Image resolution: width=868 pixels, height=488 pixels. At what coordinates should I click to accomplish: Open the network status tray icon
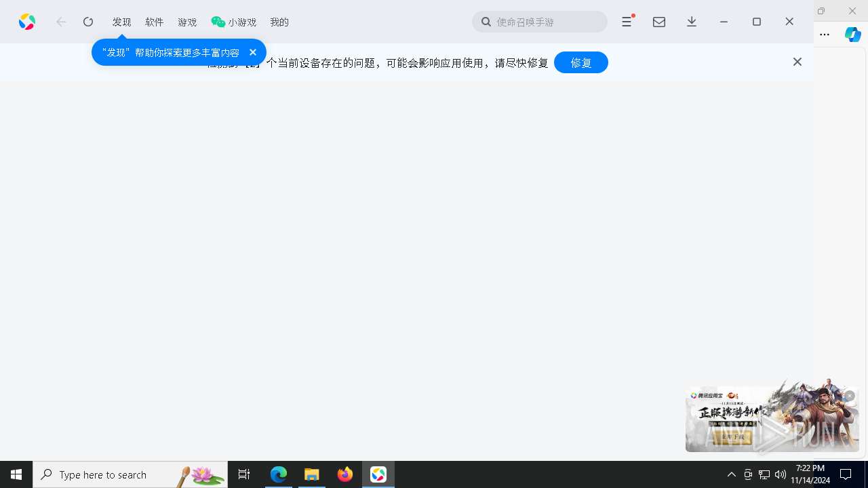[764, 474]
